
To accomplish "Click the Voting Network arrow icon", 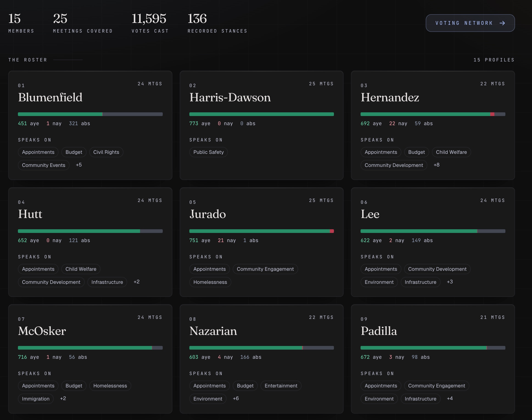I will coord(502,23).
